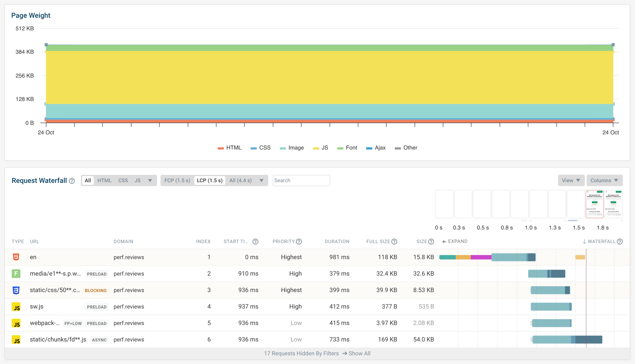Click the Request Waterfall help icon
This screenshot has height=364, width=635.
pyautogui.click(x=72, y=181)
